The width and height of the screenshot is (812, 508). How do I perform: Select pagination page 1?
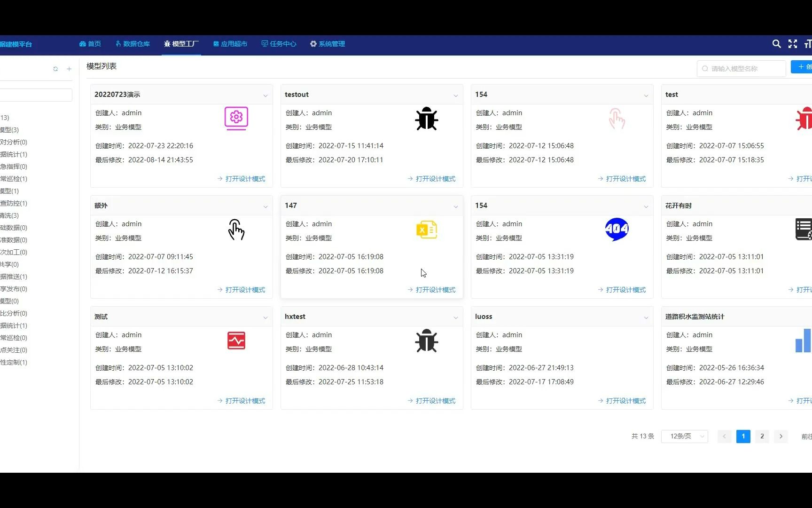743,436
